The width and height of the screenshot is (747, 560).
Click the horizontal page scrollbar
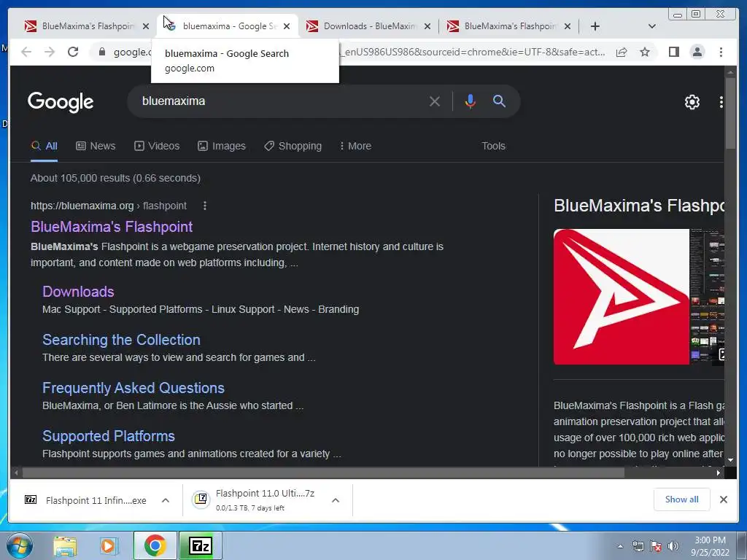[323, 472]
